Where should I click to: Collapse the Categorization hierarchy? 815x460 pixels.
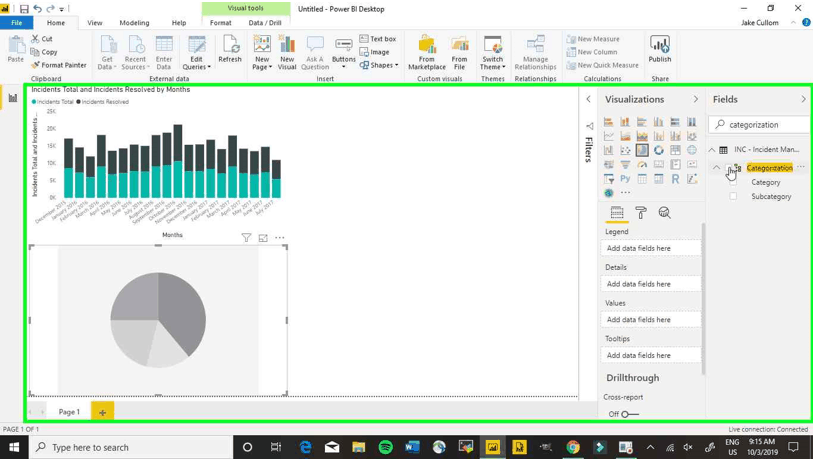tap(716, 167)
